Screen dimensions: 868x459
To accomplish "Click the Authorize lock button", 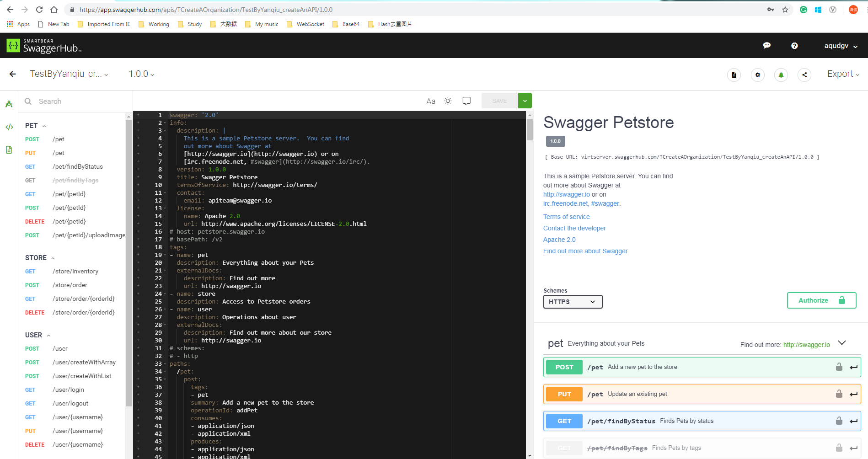I will (821, 300).
